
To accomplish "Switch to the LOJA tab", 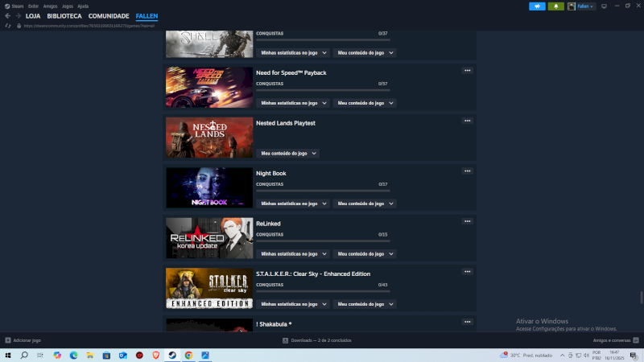I will 33,16.
